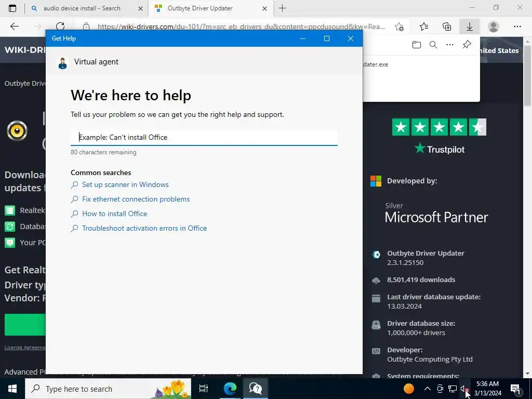Pin the Downloads panel
Viewport: 532px width, 399px height.
[x=467, y=45]
